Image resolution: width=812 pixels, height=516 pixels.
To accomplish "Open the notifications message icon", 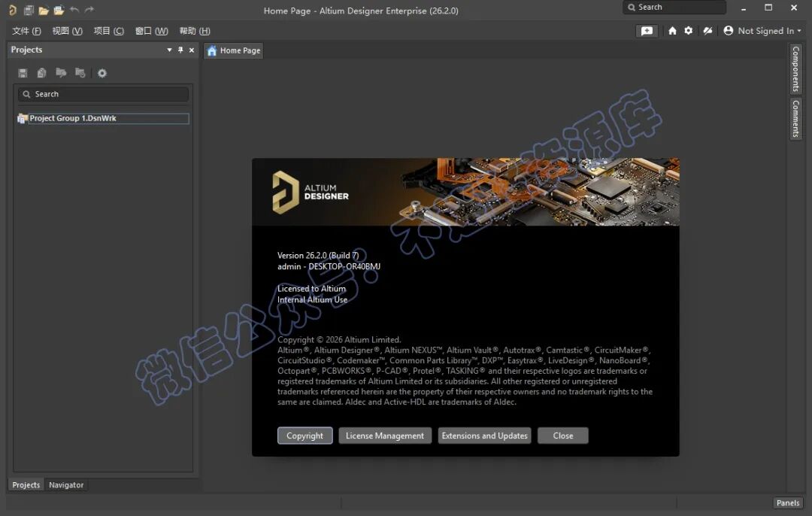I will (647, 31).
